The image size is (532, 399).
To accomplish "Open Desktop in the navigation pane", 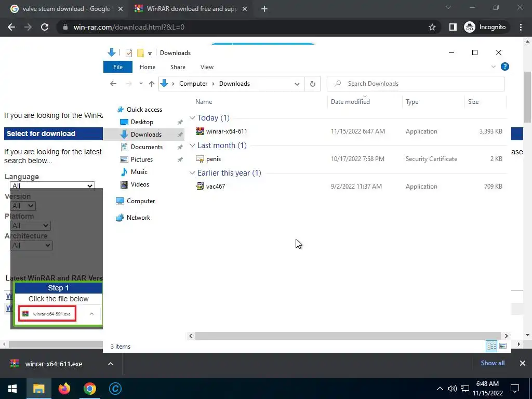I will coord(142,122).
